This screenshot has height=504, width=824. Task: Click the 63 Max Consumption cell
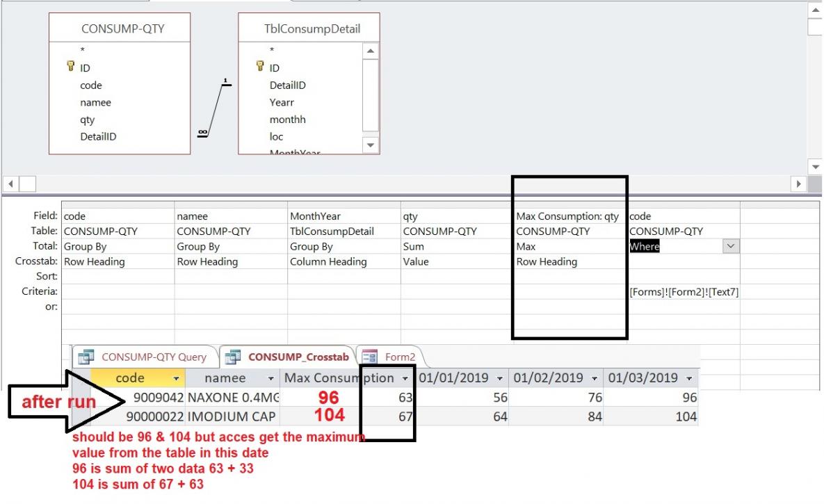point(348,398)
